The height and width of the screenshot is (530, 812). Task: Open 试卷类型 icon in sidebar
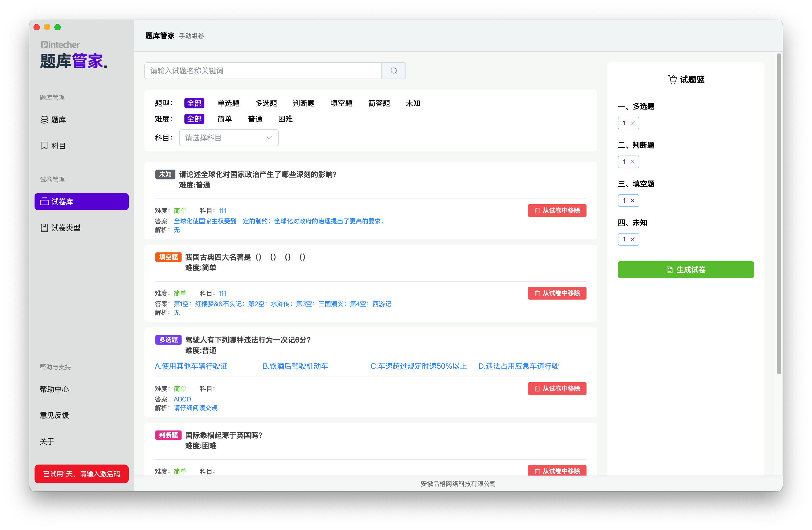click(44, 228)
